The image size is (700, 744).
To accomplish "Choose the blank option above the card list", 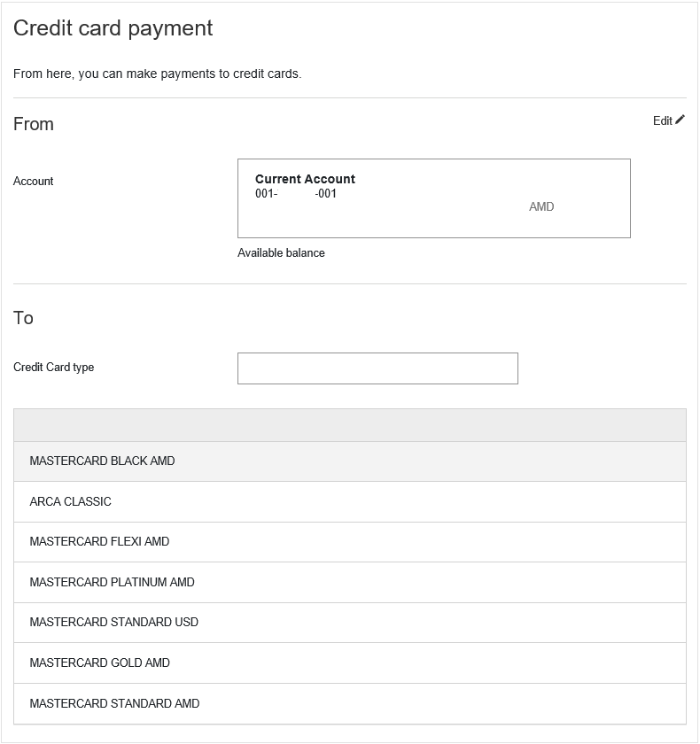I will pos(350,425).
